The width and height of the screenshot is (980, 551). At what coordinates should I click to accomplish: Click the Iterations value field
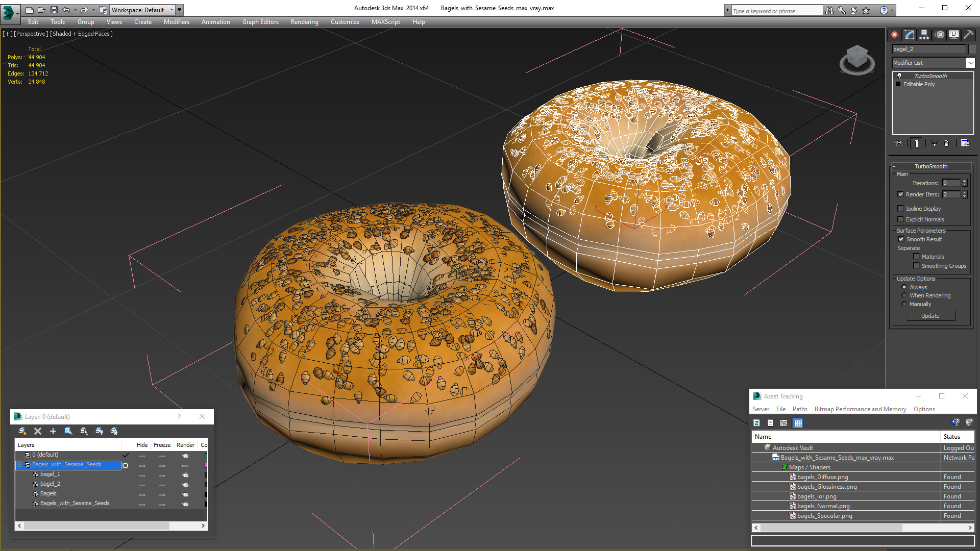pos(951,183)
